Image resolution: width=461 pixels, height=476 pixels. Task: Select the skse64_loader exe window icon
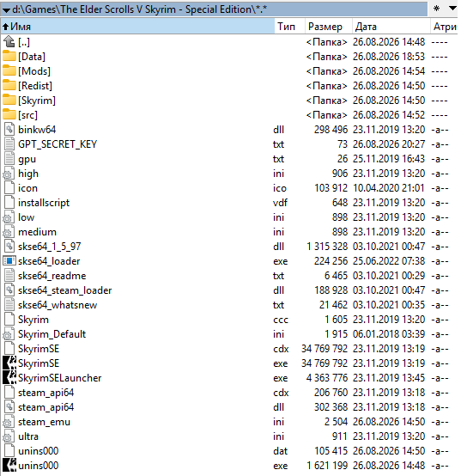tap(9, 261)
